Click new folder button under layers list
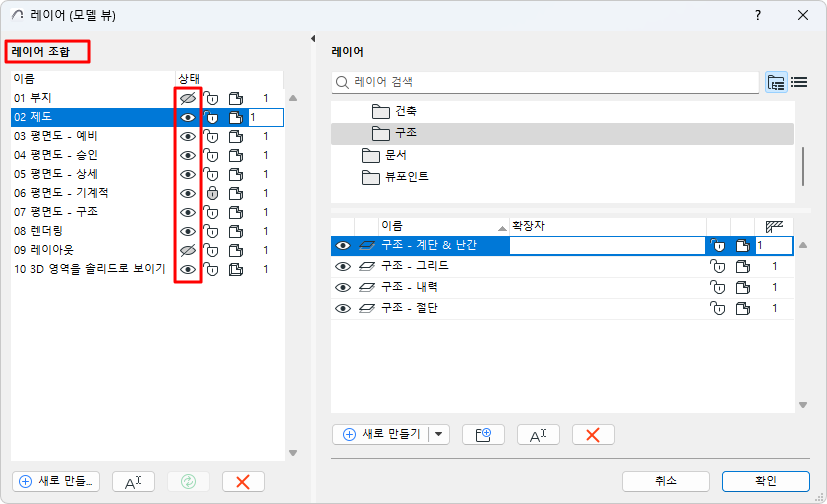Viewport: 827px width, 504px height. [483, 434]
